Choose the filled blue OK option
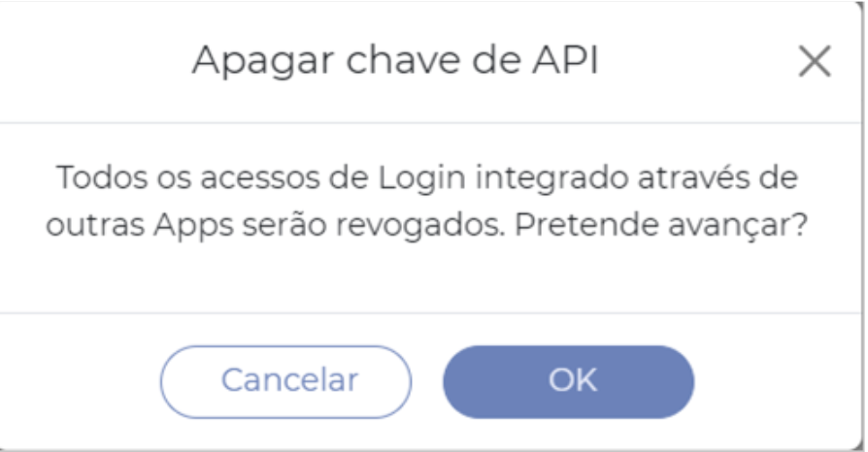Screen dimensions: 868x452 (569, 382)
